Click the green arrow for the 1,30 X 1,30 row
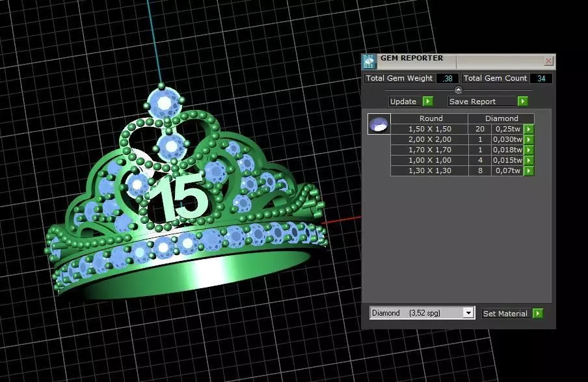 click(529, 171)
